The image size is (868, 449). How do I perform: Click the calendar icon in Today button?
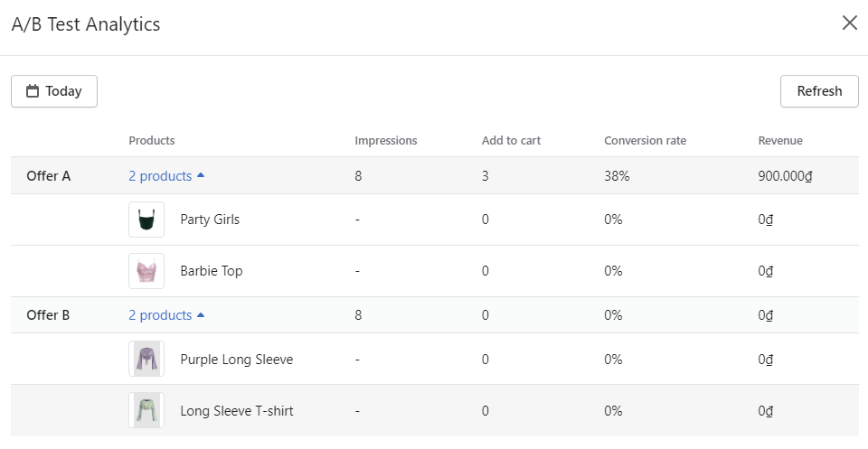33,91
